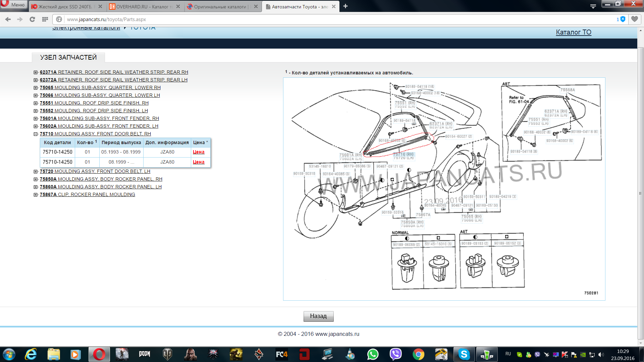644x362 pixels.
Task: Open the Каталог ТО link
Action: (x=573, y=32)
